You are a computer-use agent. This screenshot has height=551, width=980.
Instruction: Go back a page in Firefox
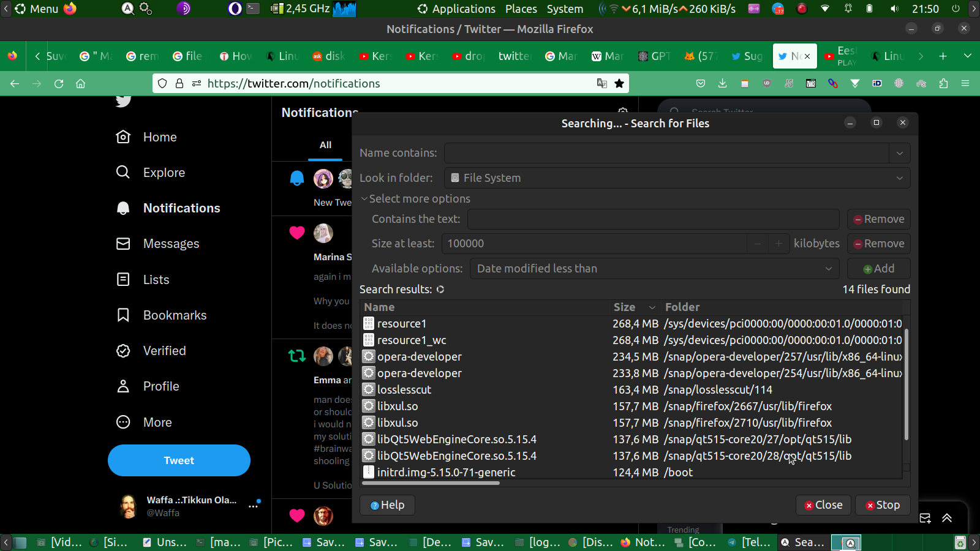pyautogui.click(x=15, y=83)
